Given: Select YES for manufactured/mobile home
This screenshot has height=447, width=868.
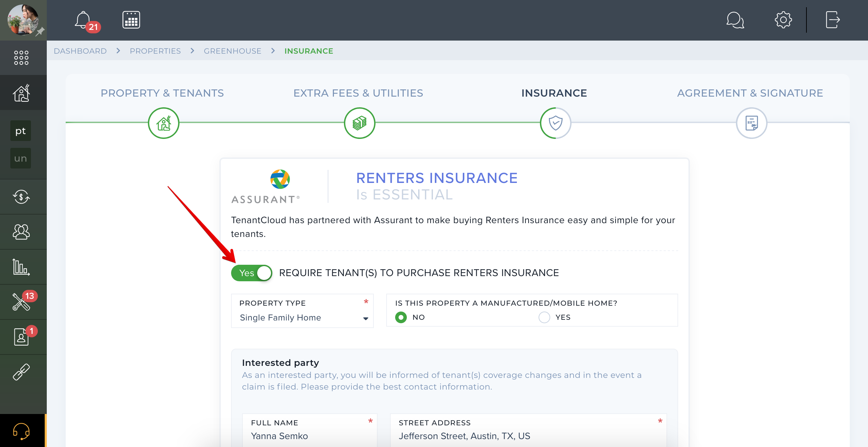Looking at the screenshot, I should tap(544, 317).
